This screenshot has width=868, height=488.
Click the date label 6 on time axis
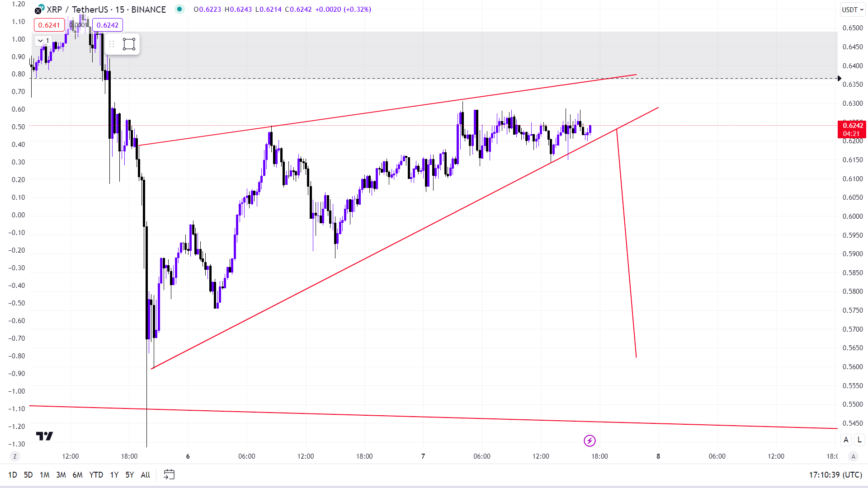(188, 456)
